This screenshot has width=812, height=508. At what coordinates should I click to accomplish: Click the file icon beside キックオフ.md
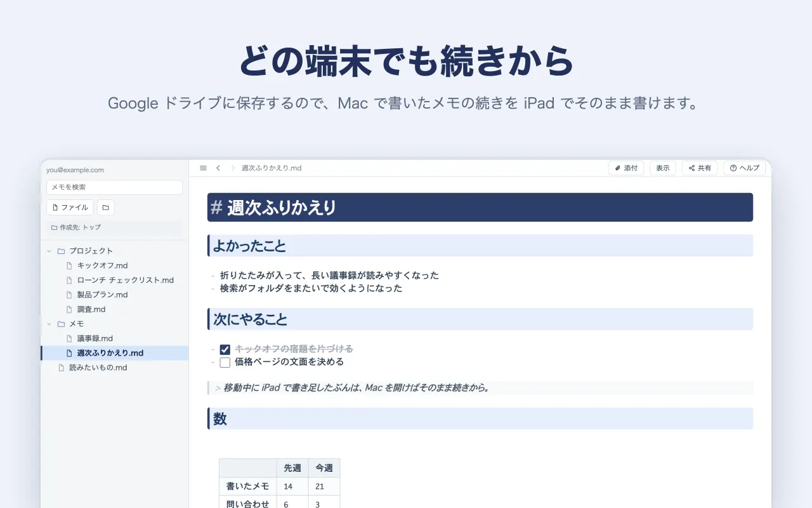coord(70,265)
